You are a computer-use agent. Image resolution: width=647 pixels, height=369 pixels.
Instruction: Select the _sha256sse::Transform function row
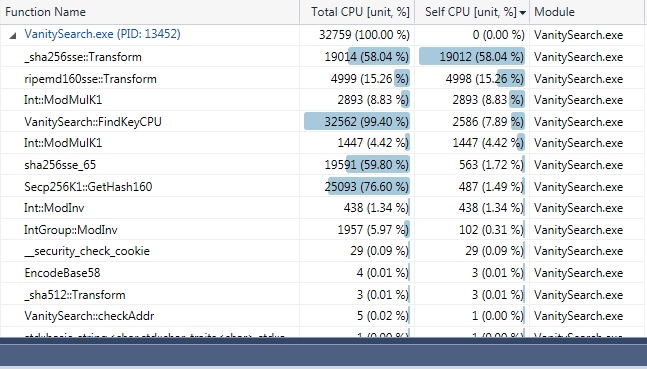click(x=324, y=57)
